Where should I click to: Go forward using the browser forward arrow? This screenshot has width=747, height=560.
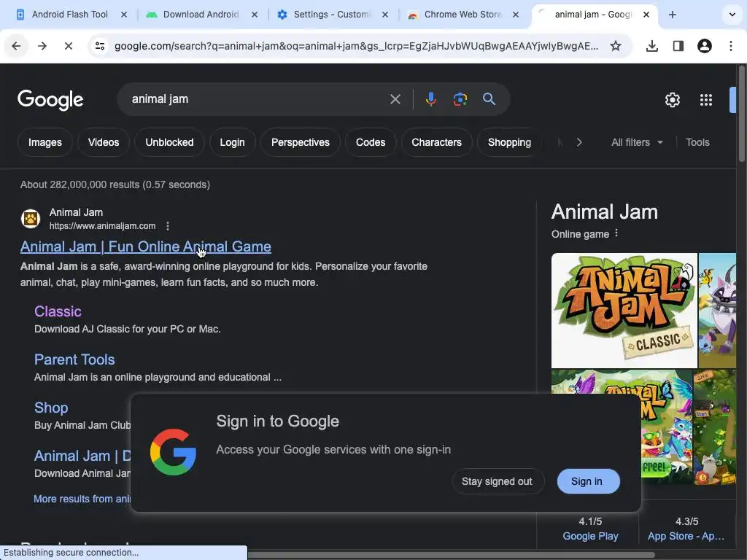point(42,46)
